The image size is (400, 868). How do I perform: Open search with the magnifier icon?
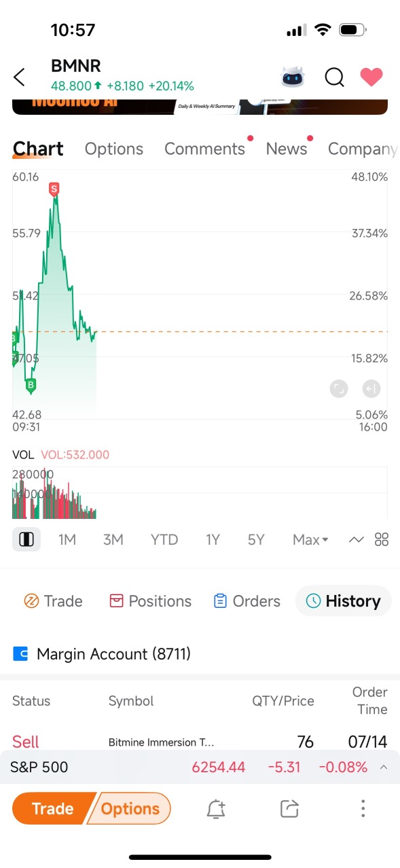334,77
